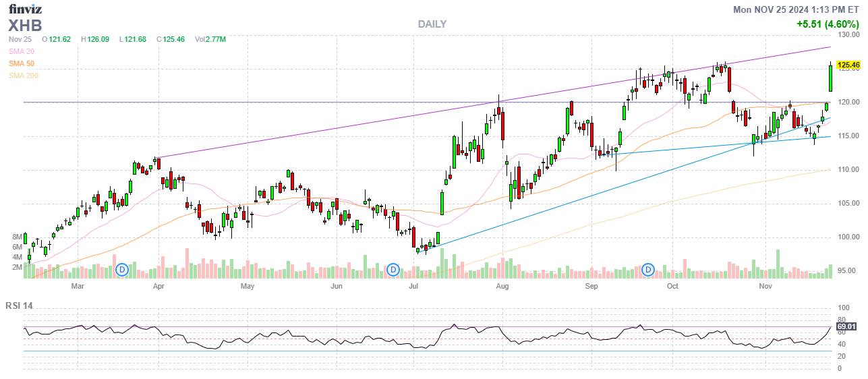Image resolution: width=868 pixels, height=379 pixels.
Task: Expand the RSI 14 indicator label
Action: point(19,305)
